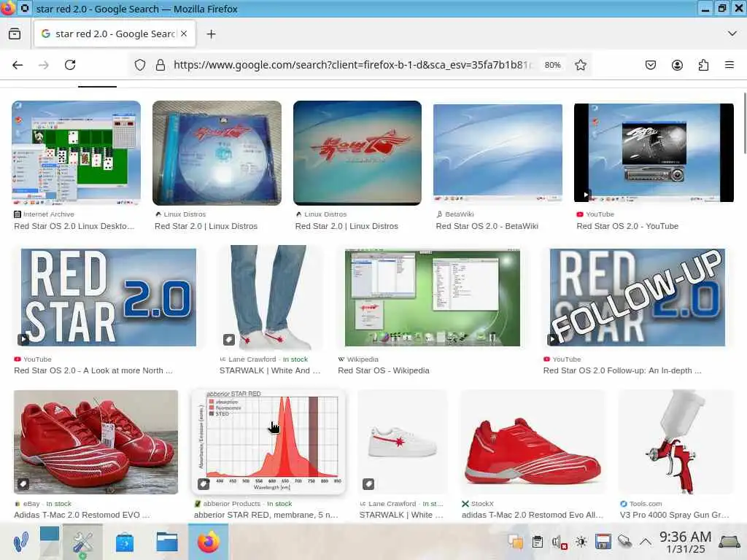Screen dimensions: 747x560
Task: Open the Red Star 2.0 CD disc image
Action: point(217,153)
